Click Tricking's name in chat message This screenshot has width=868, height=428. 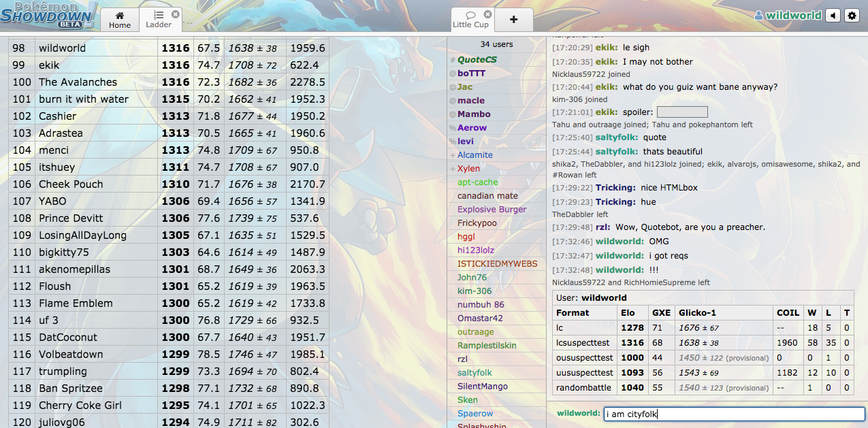[615, 188]
